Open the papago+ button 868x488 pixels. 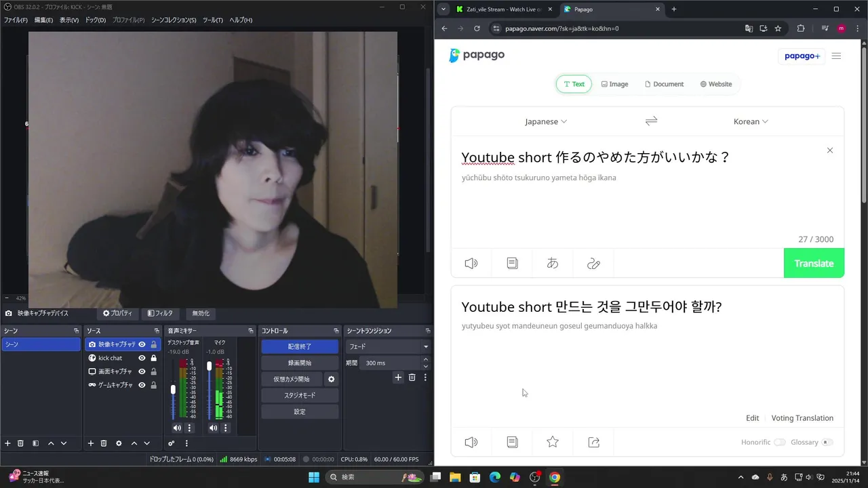tap(802, 56)
